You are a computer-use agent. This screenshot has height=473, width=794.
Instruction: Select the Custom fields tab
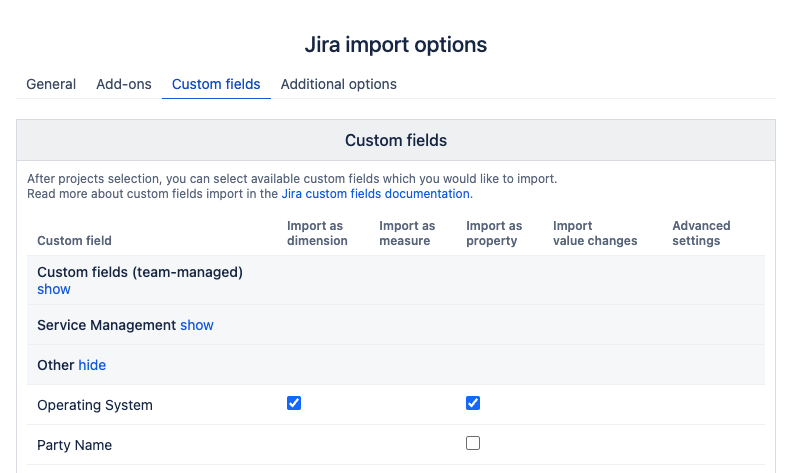pyautogui.click(x=216, y=84)
